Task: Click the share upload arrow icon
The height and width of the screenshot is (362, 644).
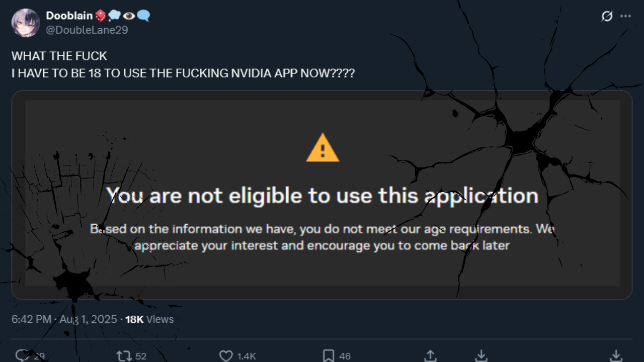Action: [430, 356]
